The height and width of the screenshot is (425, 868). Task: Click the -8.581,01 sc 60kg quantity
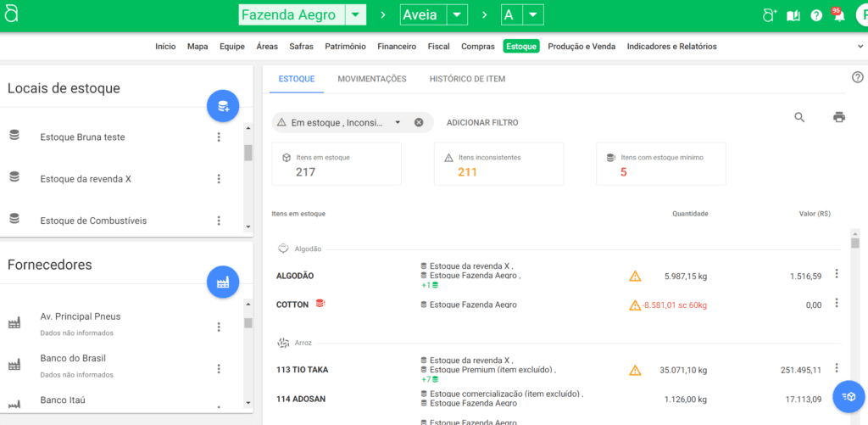674,305
